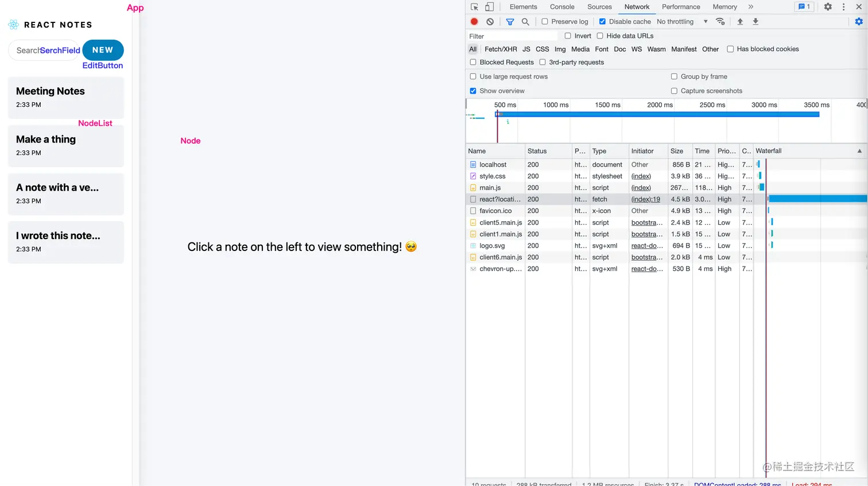The width and height of the screenshot is (868, 486).
Task: Filter requests by Fetch/XHR
Action: coord(501,49)
